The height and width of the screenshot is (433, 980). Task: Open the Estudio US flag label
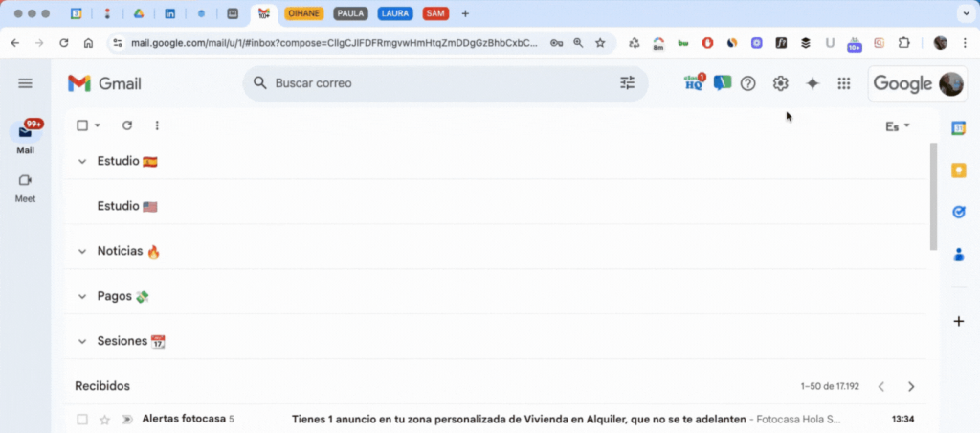tap(127, 207)
